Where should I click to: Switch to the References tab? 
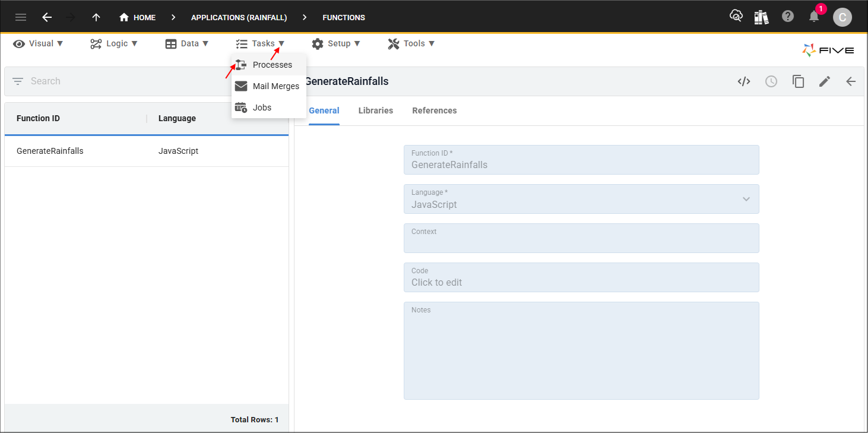[435, 110]
